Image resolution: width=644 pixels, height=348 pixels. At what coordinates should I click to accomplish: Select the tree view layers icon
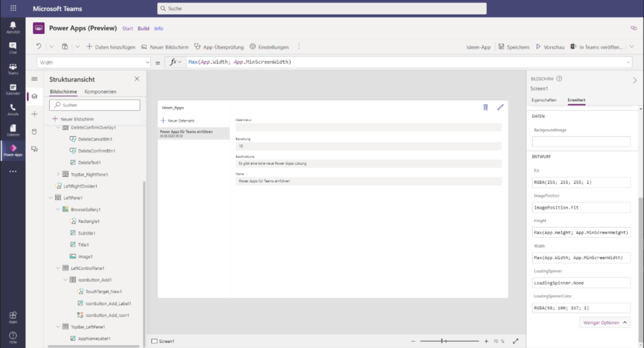tap(35, 96)
